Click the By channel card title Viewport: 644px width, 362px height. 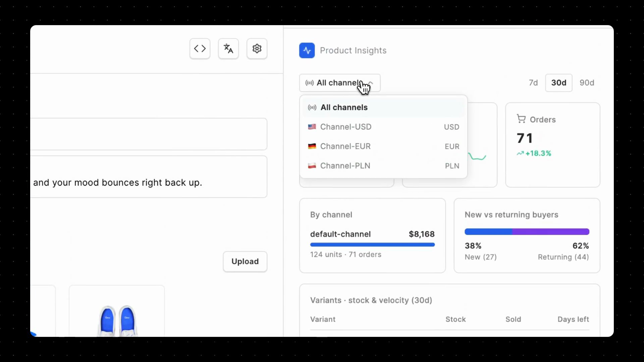[x=331, y=215]
